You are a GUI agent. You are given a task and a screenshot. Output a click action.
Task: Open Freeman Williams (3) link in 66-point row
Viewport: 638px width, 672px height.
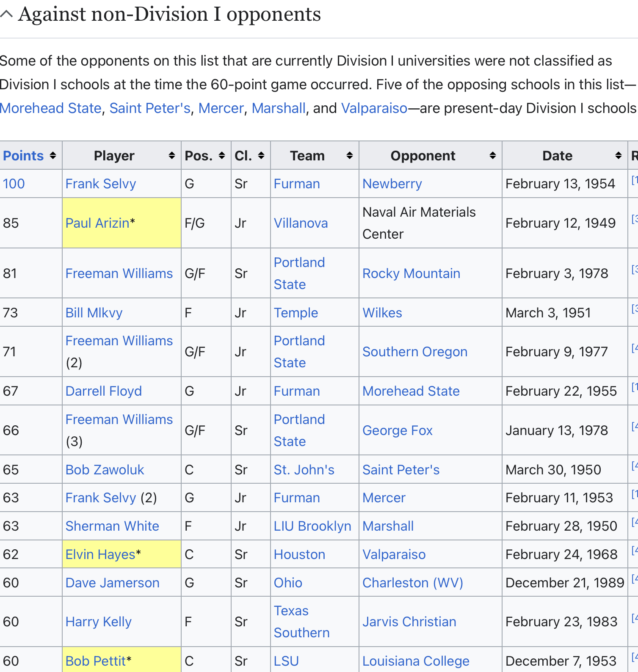(x=119, y=419)
